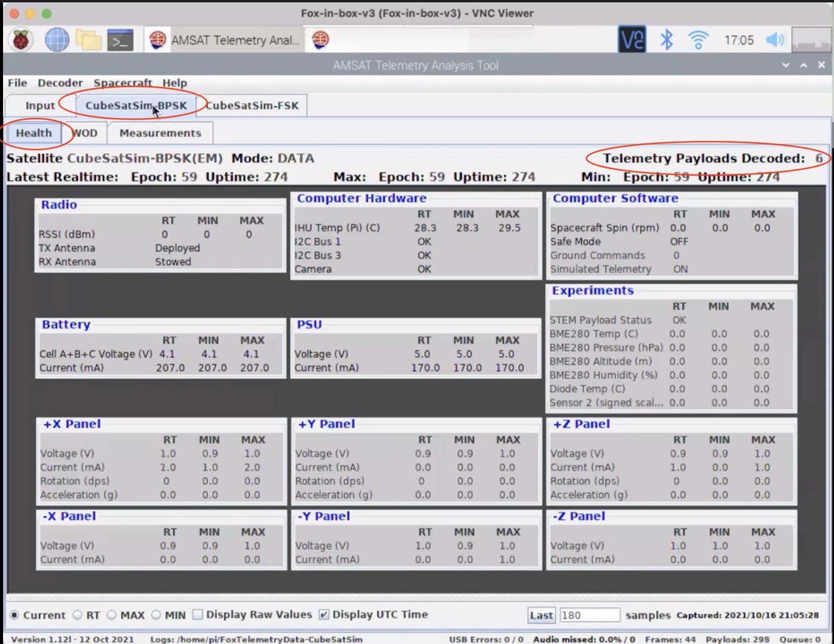Click the Diode Temp (C) label
834x644 pixels.
pyautogui.click(x=587, y=389)
